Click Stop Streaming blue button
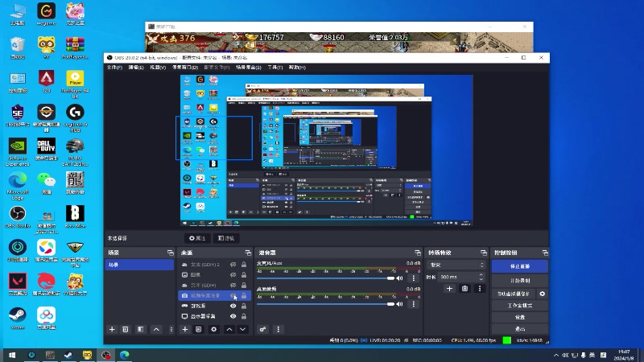Image resolution: width=644 pixels, height=362 pixels. pyautogui.click(x=519, y=266)
